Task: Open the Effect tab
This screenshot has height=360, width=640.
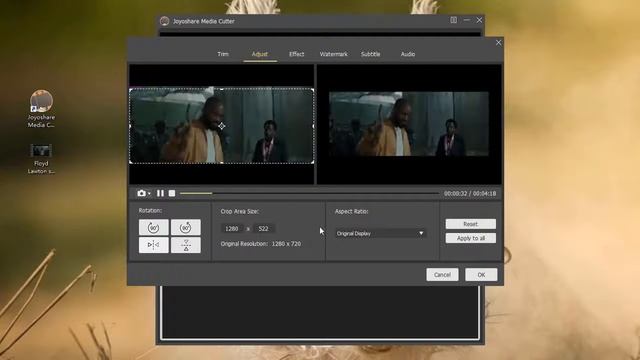Action: click(296, 54)
